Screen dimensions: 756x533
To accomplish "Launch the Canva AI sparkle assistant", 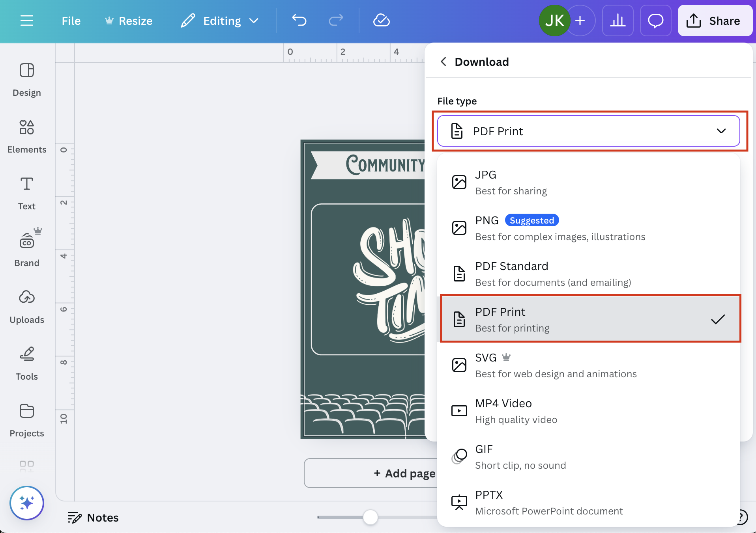I will [x=27, y=503].
